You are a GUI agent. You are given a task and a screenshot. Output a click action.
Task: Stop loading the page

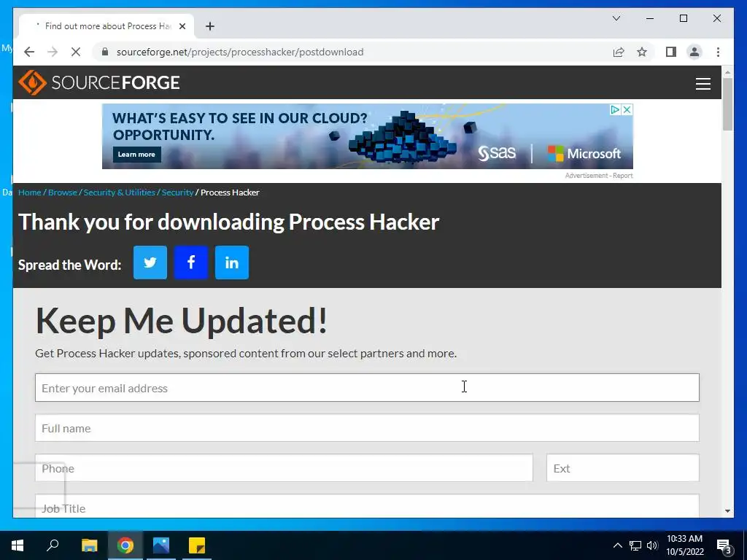tap(76, 52)
